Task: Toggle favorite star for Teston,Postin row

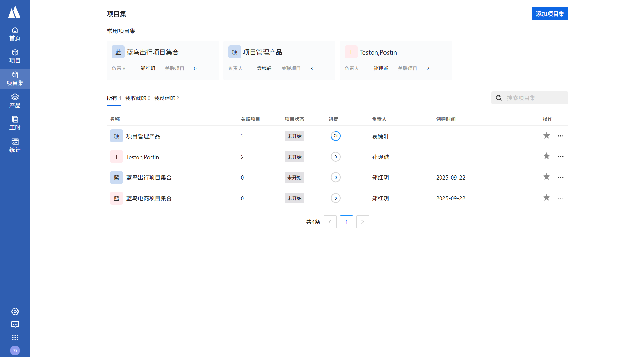Action: click(x=546, y=156)
